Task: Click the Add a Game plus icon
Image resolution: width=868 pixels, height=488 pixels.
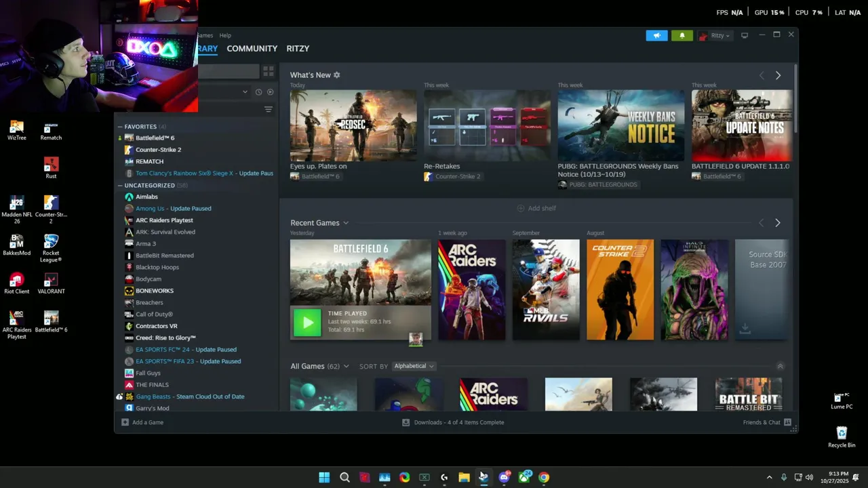Action: coord(125,422)
